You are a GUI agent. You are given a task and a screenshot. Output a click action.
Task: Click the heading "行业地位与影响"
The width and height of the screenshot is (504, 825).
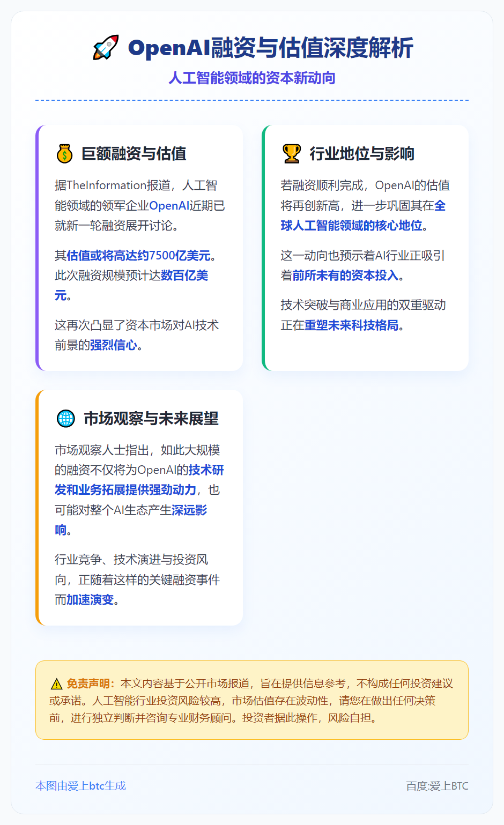pos(362,154)
